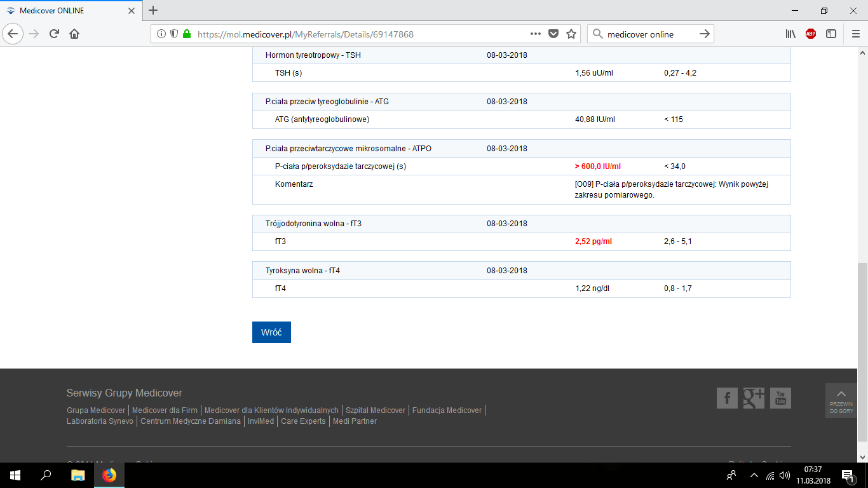Viewport: 868px width, 488px height.
Task: Bookmark this page with star icon
Action: pyautogui.click(x=571, y=34)
